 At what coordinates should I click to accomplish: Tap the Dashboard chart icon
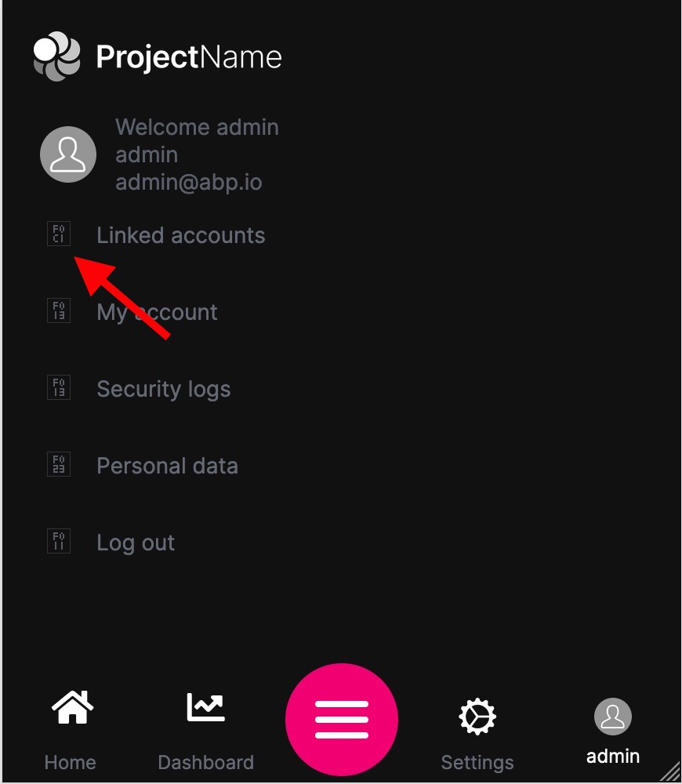tap(205, 708)
